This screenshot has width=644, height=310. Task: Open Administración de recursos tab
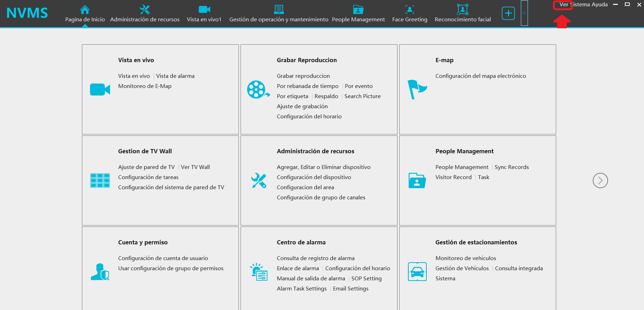145,14
